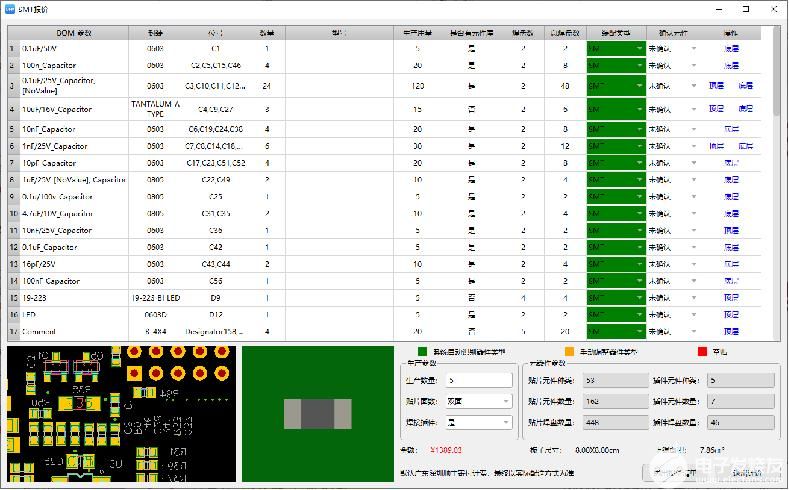The image size is (789, 490).
Task: Click the layer link in the 16pF/25V row
Action: 731,264
